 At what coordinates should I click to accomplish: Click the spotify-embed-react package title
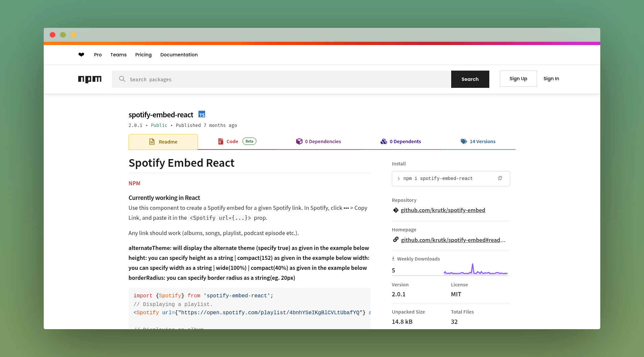[161, 115]
